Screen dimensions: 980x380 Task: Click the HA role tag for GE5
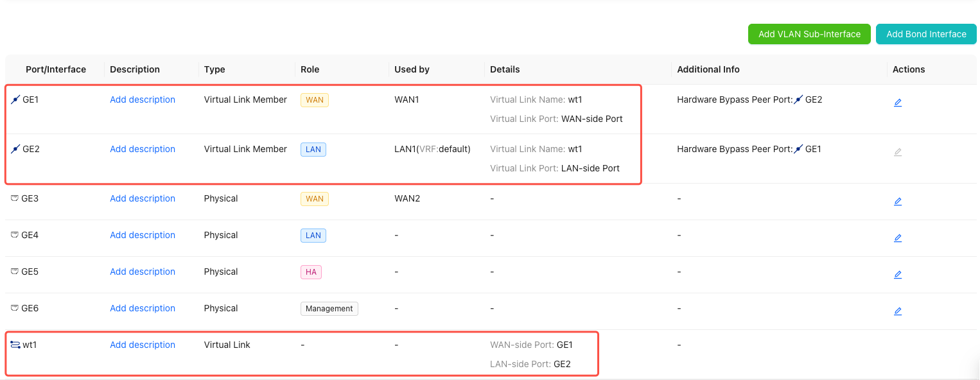311,272
